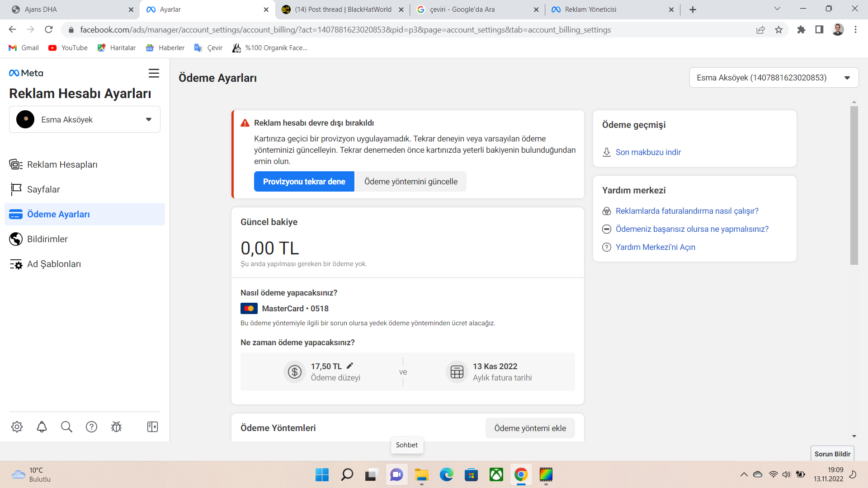This screenshot has height=488, width=868.
Task: Expand Chrome tab search chevron
Action: (777, 9)
